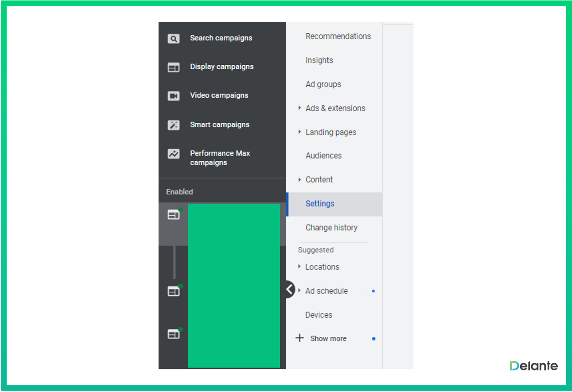Click the Smart campaigns wand icon
Image resolution: width=572 pixels, height=392 pixels.
coord(173,125)
